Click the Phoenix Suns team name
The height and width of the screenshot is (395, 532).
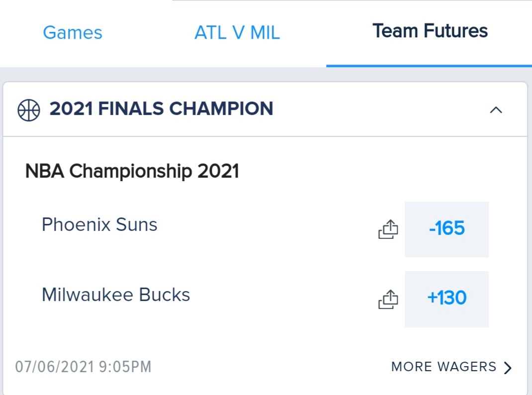[x=99, y=225]
